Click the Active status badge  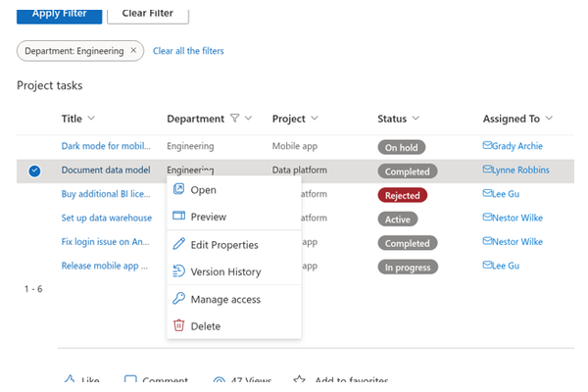tap(398, 220)
